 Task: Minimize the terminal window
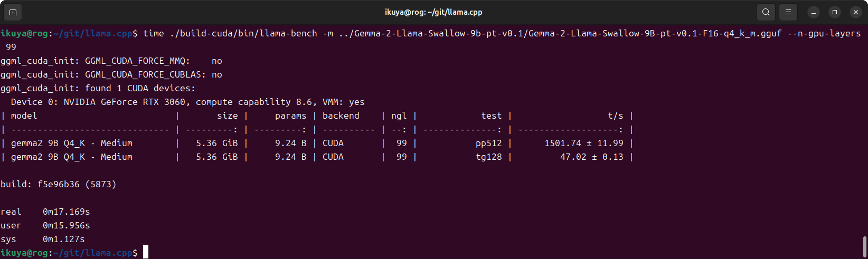pyautogui.click(x=814, y=12)
